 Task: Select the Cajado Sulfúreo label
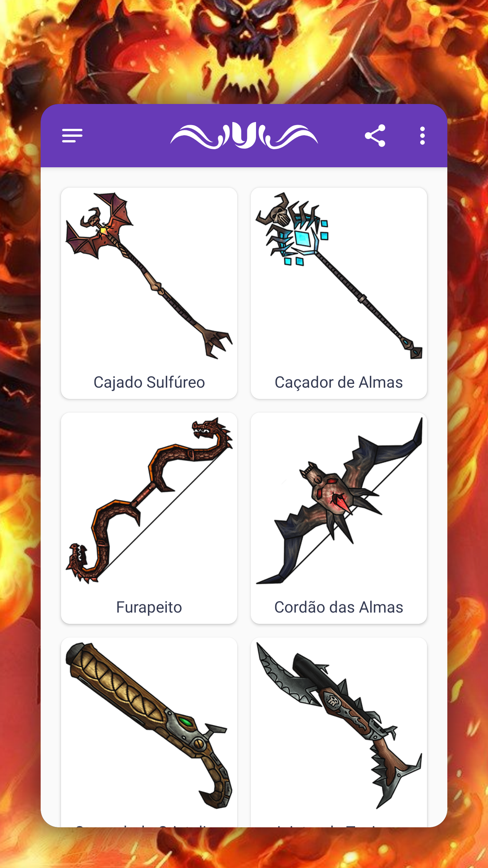pyautogui.click(x=149, y=382)
